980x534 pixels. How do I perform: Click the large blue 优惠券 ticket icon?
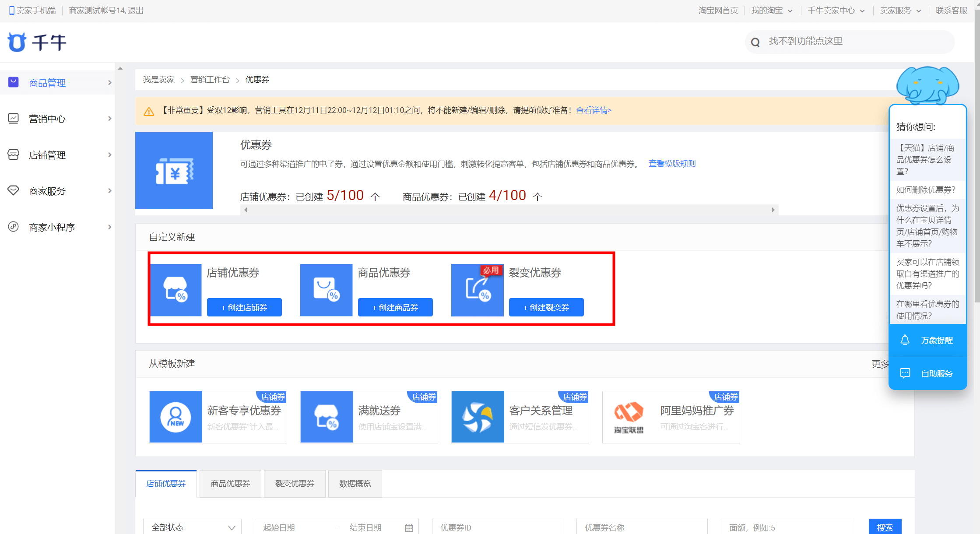click(174, 170)
